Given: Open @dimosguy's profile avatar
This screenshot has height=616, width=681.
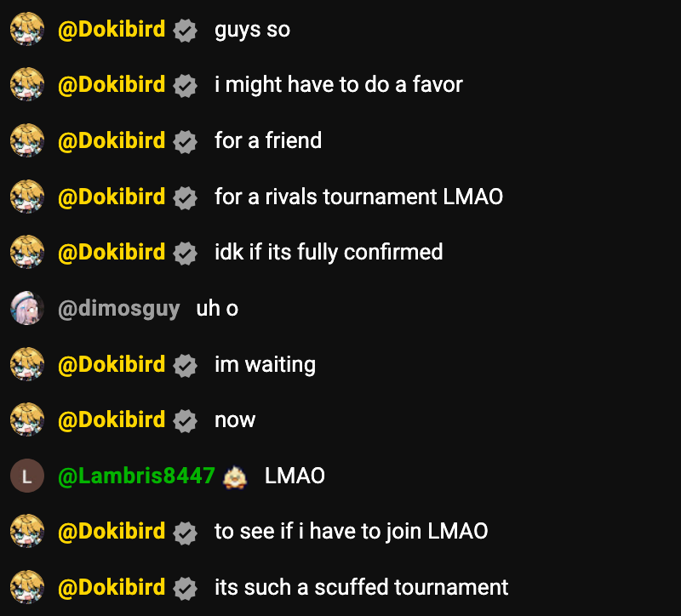Looking at the screenshot, I should [x=27, y=308].
